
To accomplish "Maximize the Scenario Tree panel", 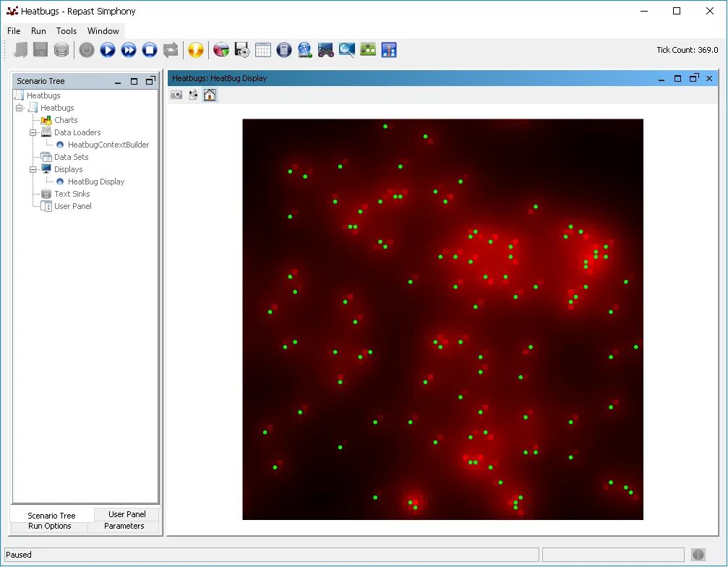I will (x=134, y=81).
